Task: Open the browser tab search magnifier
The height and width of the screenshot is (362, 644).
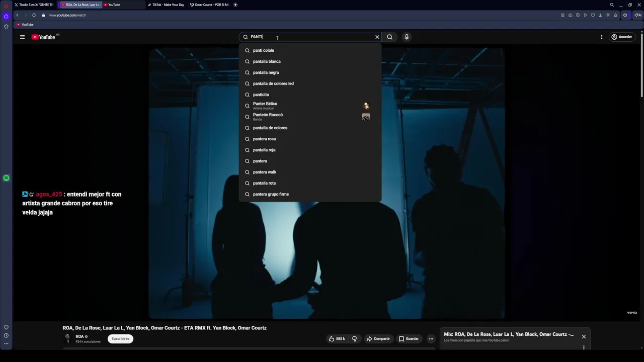Action: pyautogui.click(x=612, y=5)
